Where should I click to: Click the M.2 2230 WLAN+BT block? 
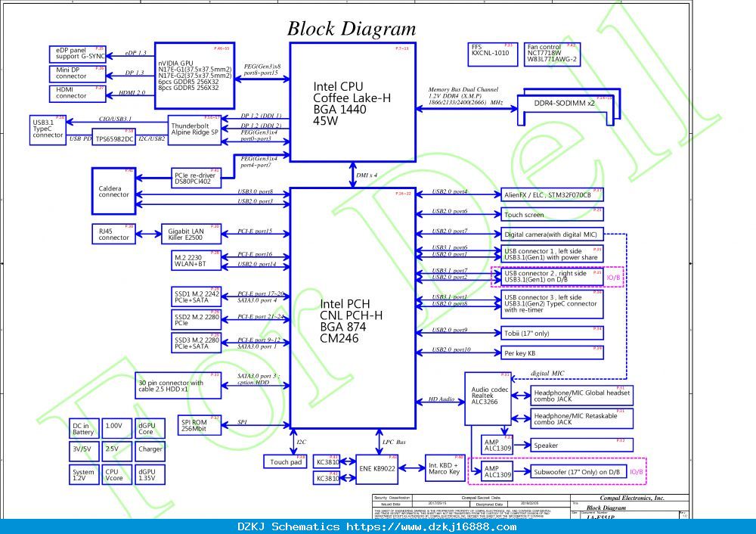(196, 260)
